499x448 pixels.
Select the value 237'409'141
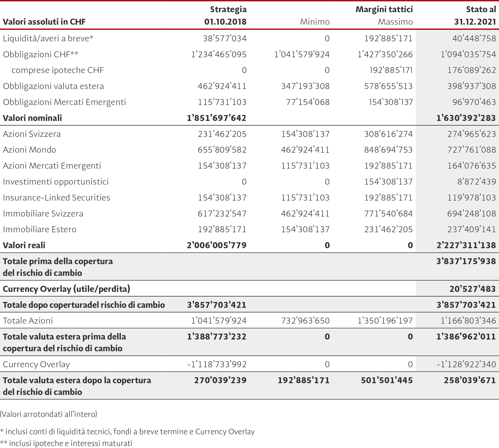point(472,229)
